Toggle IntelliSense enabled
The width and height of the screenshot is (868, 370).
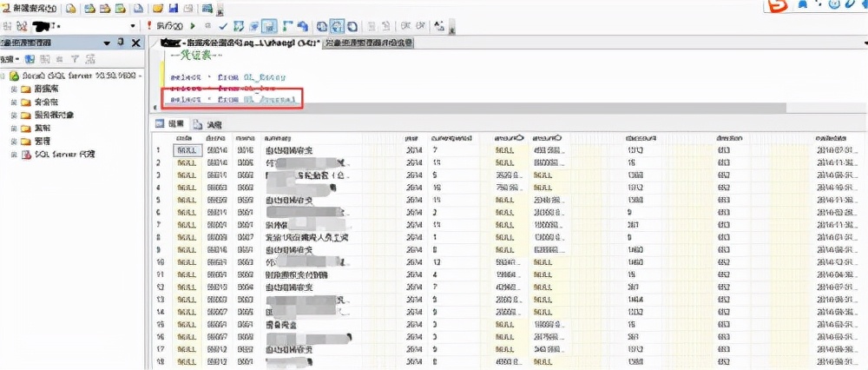(x=269, y=26)
